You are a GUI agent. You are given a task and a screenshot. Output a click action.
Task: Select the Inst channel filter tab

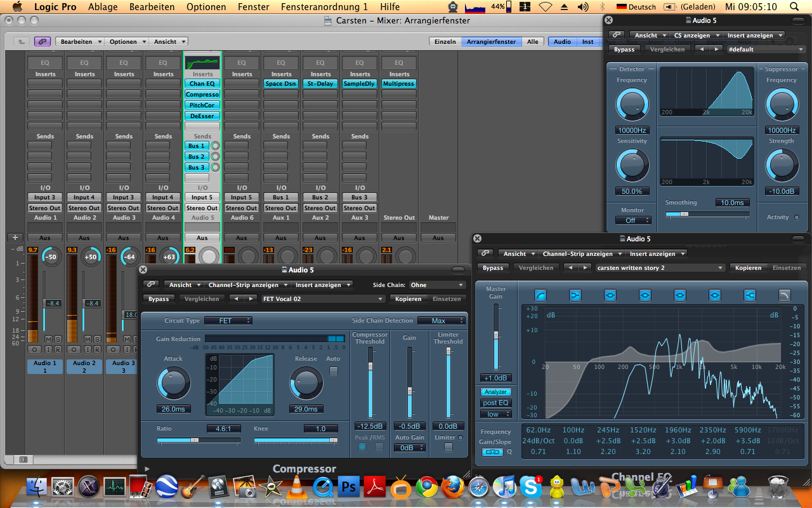tap(587, 41)
